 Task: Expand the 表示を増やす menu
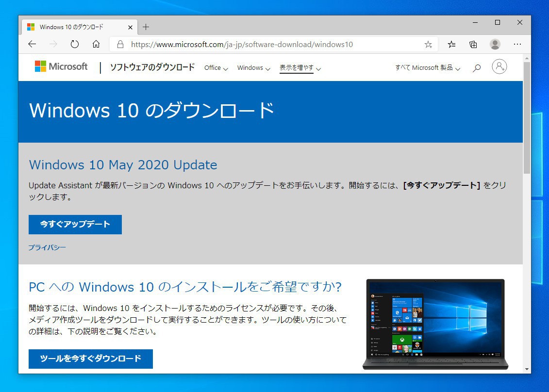click(x=300, y=68)
